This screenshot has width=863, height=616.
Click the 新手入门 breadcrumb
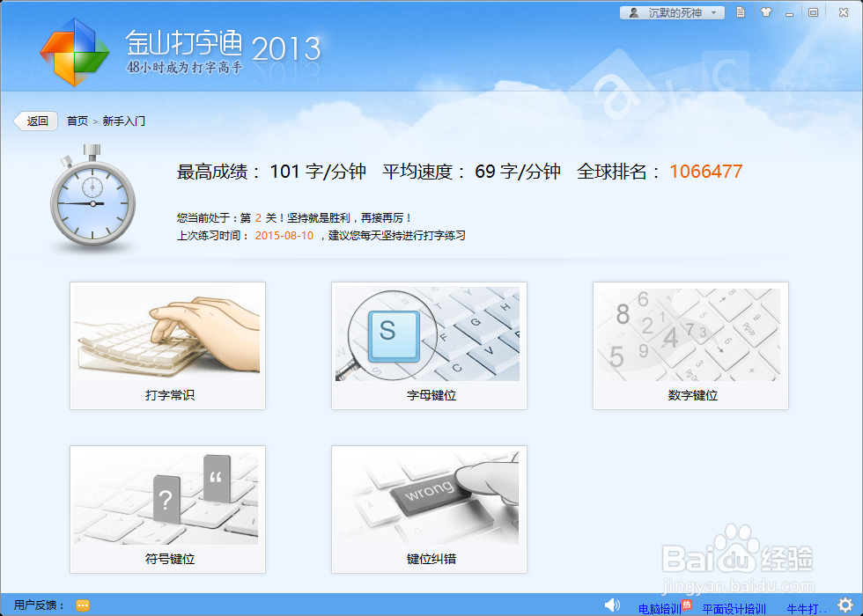pyautogui.click(x=124, y=121)
